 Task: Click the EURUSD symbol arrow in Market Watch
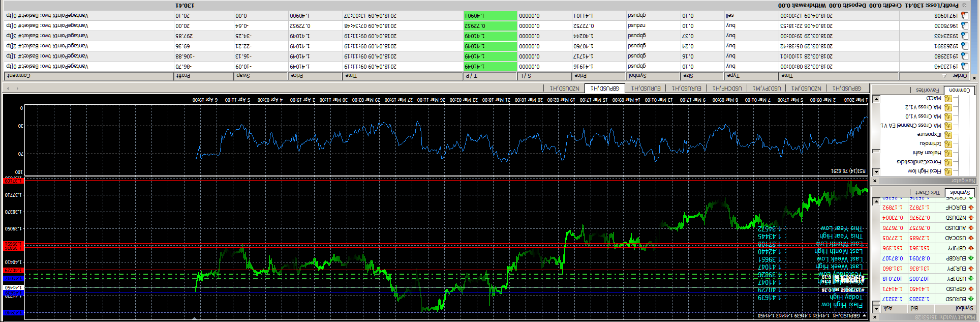971,299
